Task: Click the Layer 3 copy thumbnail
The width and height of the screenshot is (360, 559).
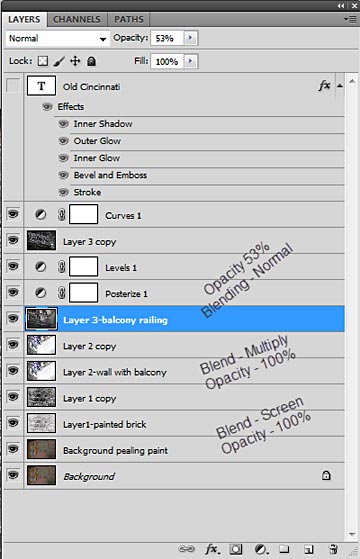Action: pyautogui.click(x=41, y=240)
